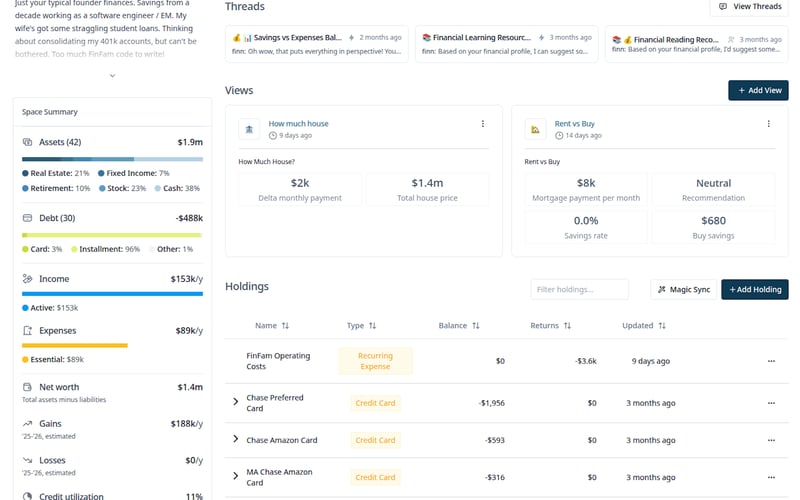Open Financial Reading Reco... thread card

coord(696,44)
